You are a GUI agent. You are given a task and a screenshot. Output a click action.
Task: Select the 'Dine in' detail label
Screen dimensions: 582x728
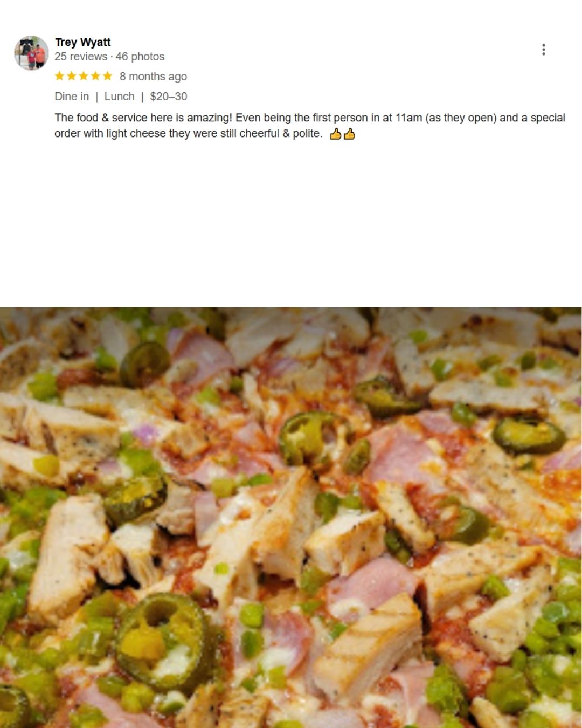tap(72, 97)
